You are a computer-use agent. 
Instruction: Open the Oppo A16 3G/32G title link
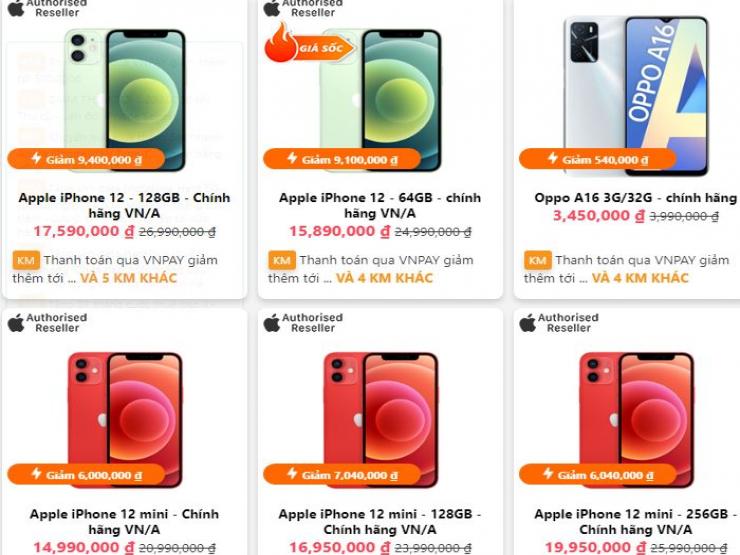click(636, 198)
